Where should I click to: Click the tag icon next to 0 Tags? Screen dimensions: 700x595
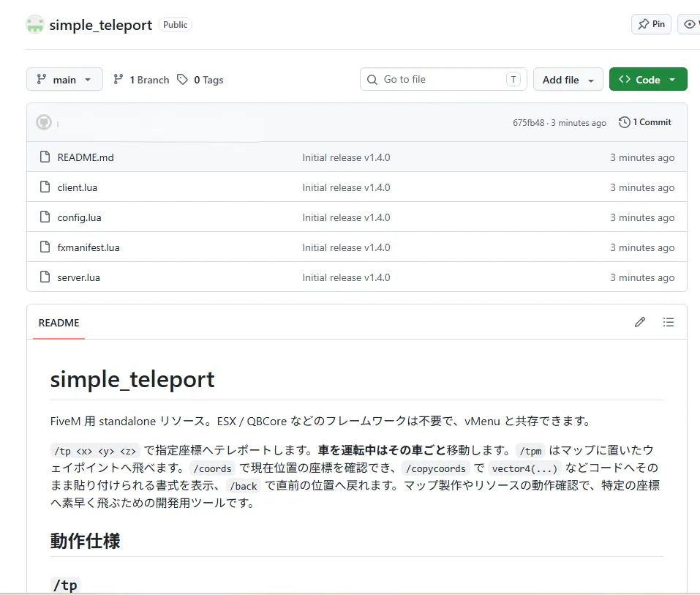tap(182, 80)
